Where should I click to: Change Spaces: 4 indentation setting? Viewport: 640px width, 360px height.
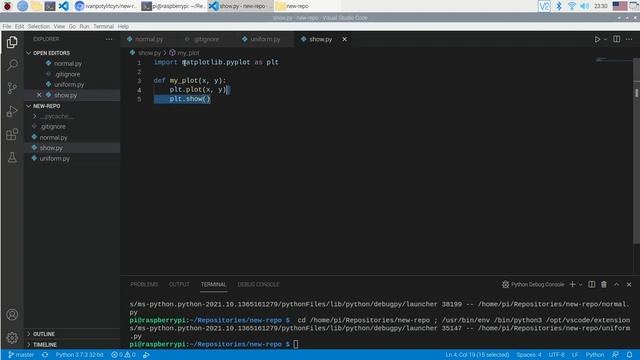pos(529,355)
